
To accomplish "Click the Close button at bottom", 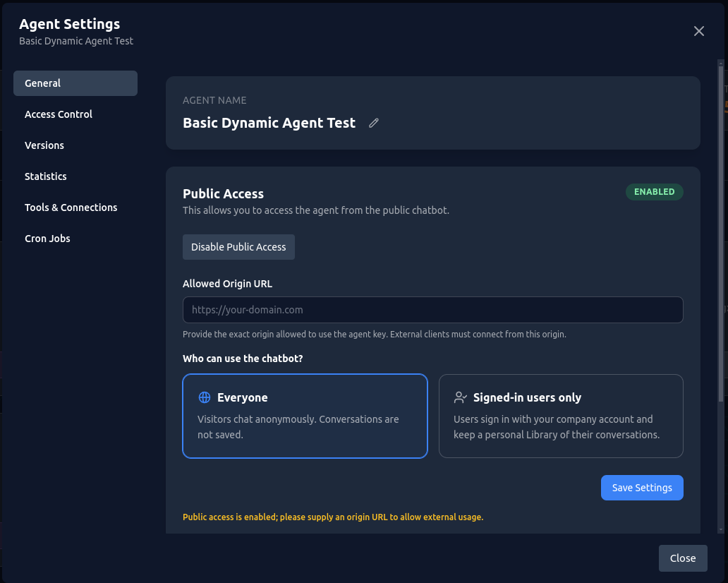I will pyautogui.click(x=683, y=558).
